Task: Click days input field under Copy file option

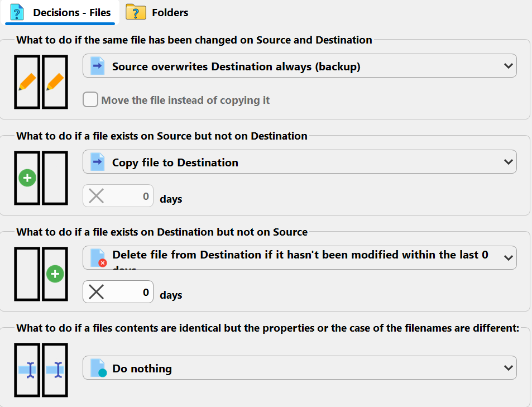Action: click(x=128, y=197)
